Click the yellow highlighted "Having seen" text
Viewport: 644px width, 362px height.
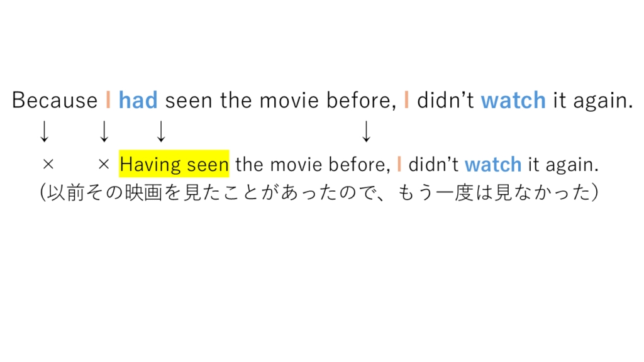tap(174, 165)
